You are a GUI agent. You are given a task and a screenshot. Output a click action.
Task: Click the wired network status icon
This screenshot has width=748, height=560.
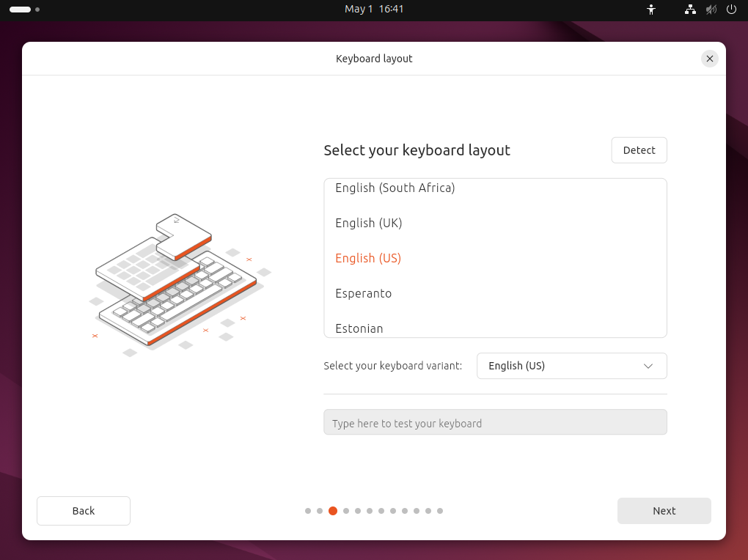(x=690, y=10)
